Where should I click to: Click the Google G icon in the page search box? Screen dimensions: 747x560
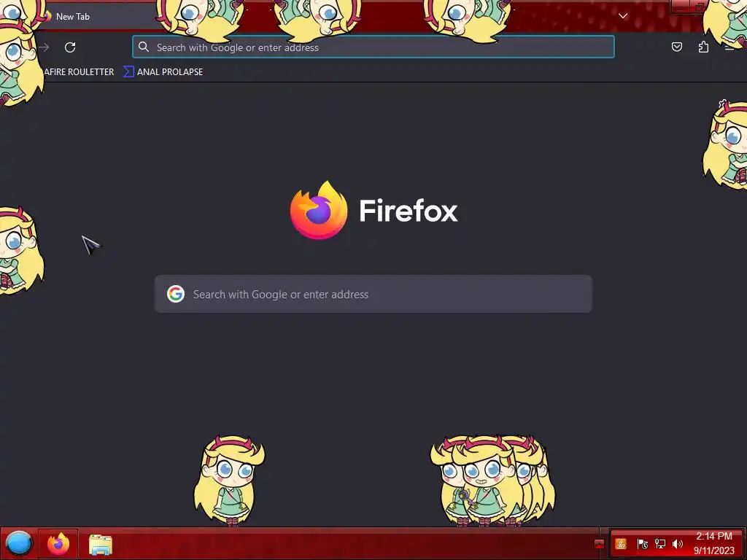[176, 294]
